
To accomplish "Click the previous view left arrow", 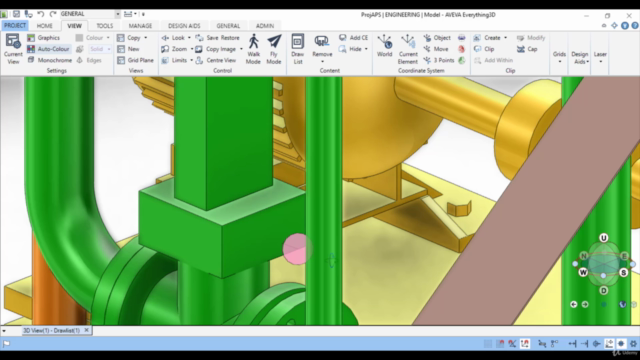I will (x=573, y=304).
